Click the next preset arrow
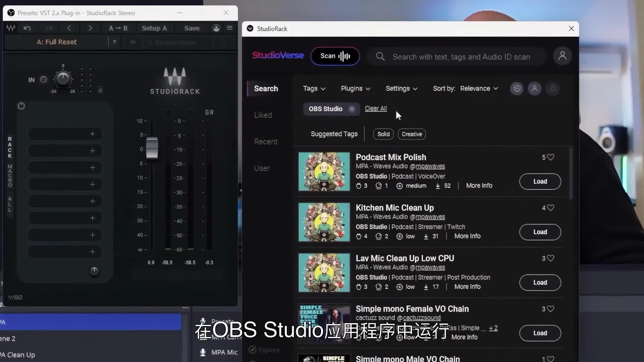 click(90, 28)
